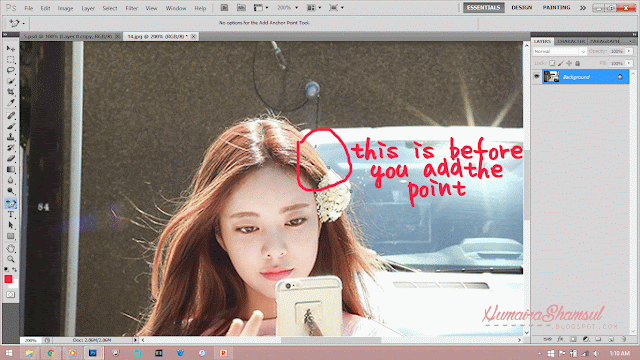Toggle Background layer visibility eye

(x=537, y=77)
